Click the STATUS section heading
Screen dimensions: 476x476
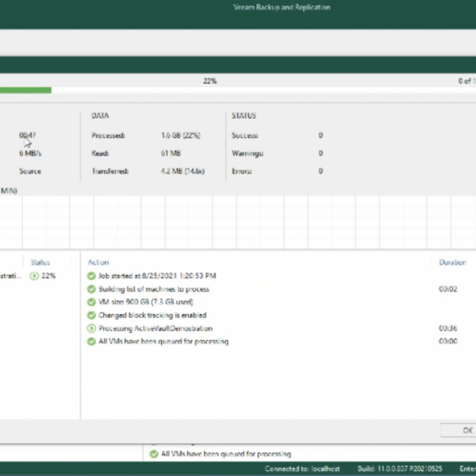coord(244,116)
